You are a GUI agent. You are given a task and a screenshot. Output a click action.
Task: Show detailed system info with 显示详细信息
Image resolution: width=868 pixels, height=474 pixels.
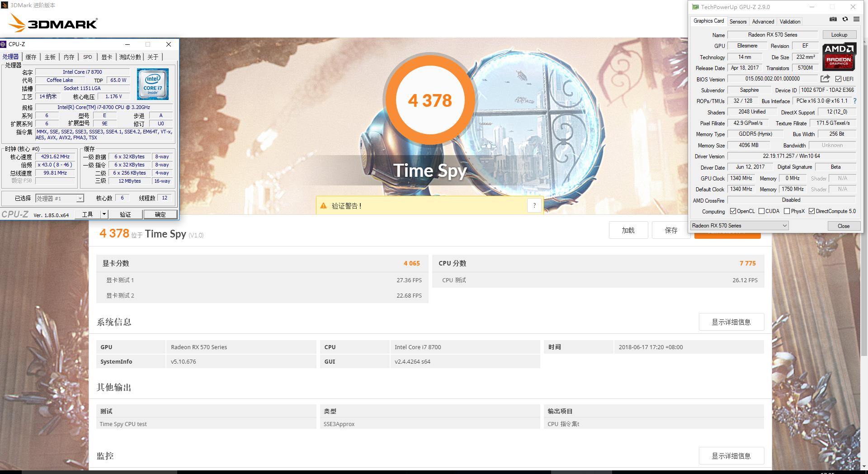[731, 322]
